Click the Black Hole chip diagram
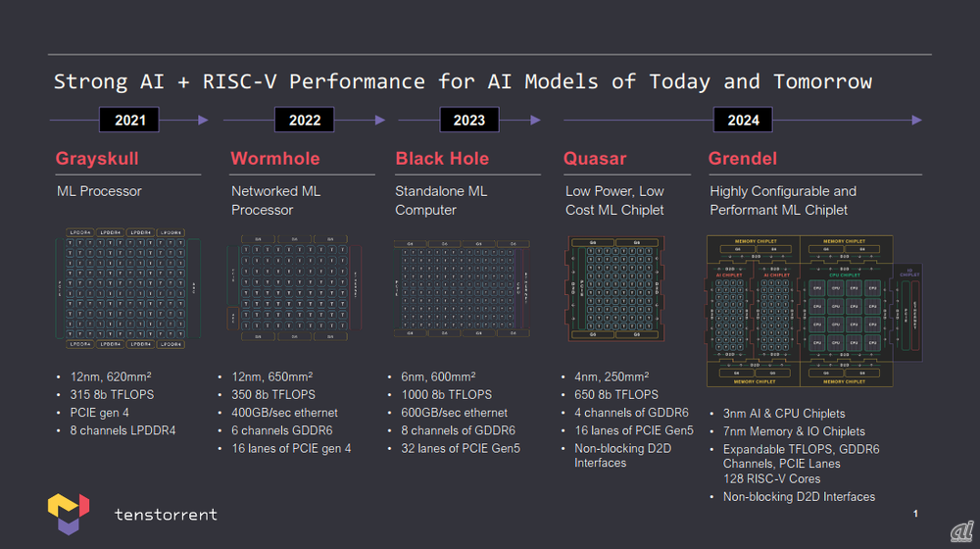 (x=462, y=288)
